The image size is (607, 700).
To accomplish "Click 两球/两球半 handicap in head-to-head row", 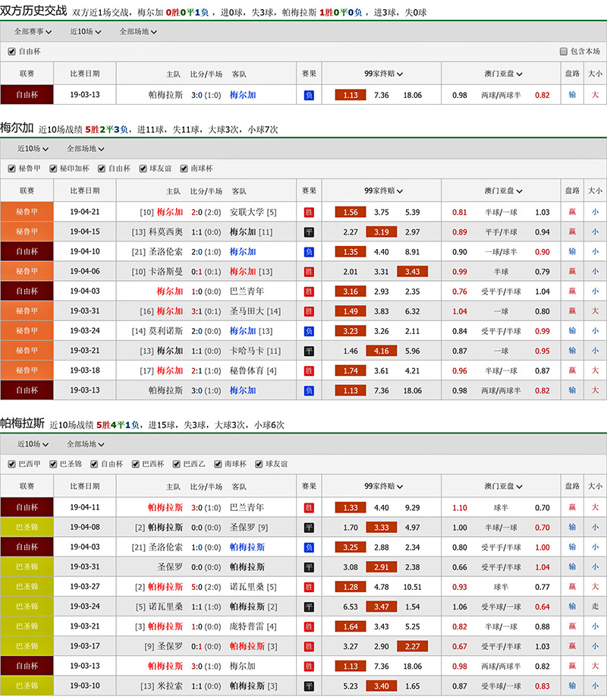I will point(501,95).
